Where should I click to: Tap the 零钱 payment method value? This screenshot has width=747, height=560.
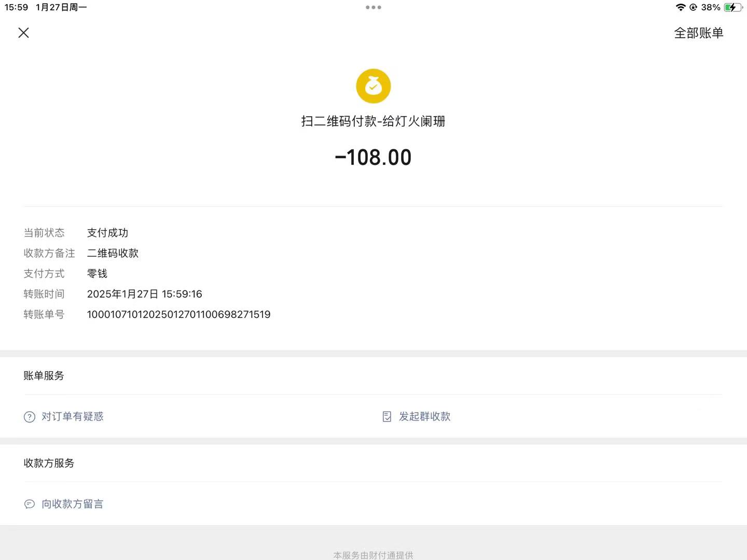[x=97, y=274]
